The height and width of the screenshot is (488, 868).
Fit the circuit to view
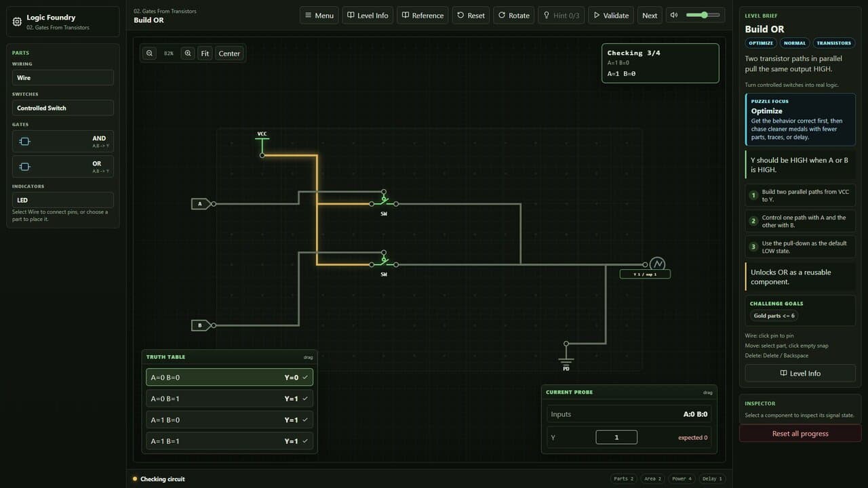(x=205, y=54)
